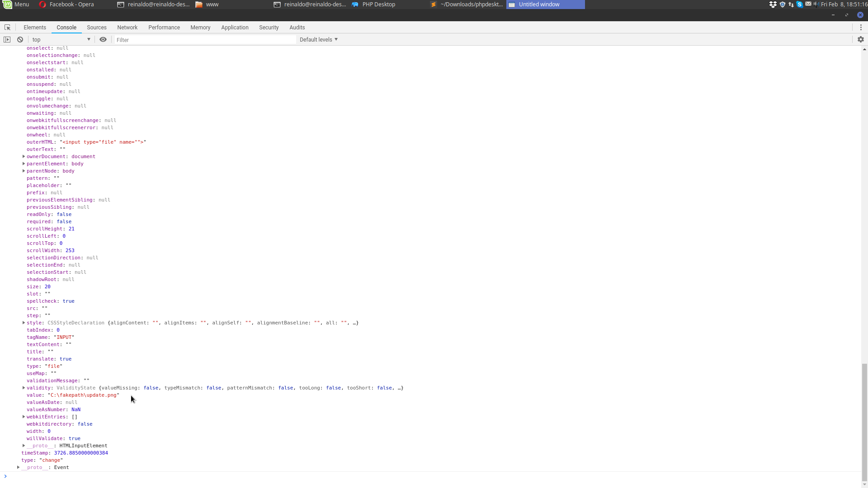Clear the console with the circle-slash icon
868x488 pixels.
(20, 39)
